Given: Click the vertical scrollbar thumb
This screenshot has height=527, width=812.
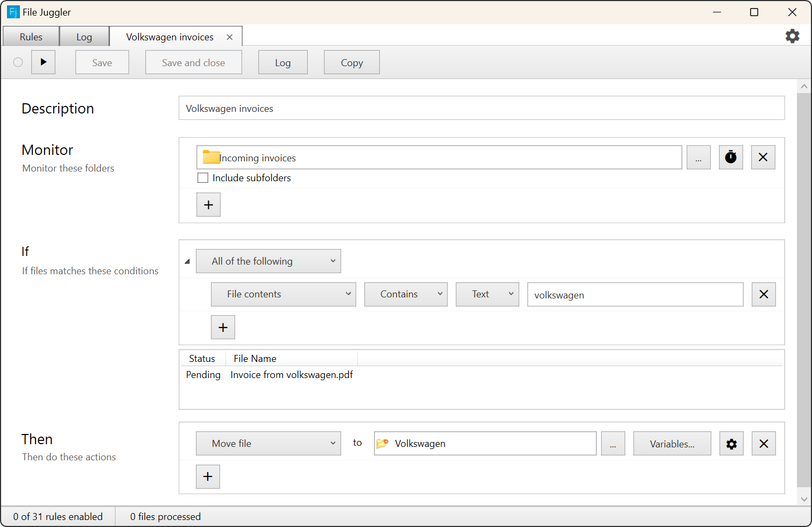Looking at the screenshot, I should 804,290.
